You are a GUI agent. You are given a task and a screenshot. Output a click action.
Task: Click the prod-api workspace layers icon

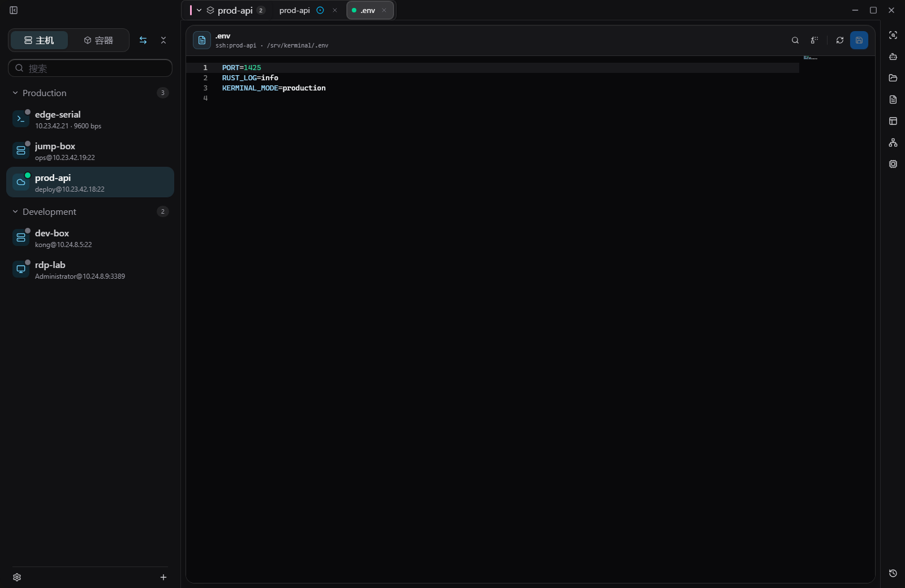point(210,10)
